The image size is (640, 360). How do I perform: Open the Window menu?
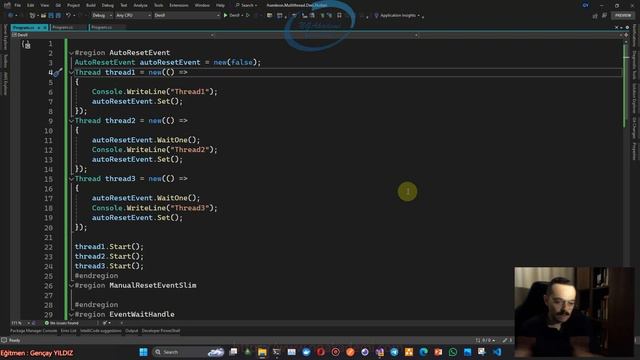click(x=202, y=5)
